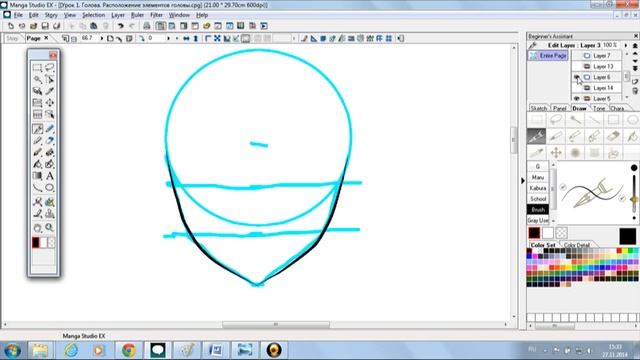Select the curved line tool
Viewport: 640px width, 360px height.
(37, 188)
